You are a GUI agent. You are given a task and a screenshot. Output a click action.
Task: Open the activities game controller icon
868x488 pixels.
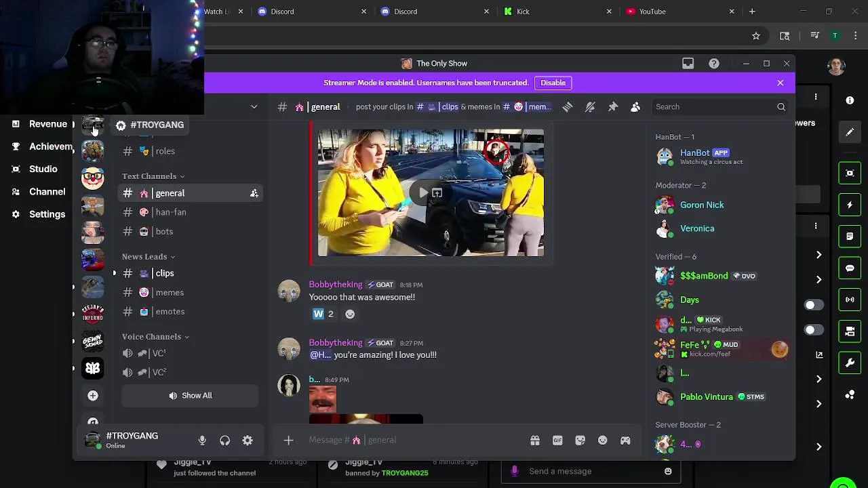coord(625,441)
